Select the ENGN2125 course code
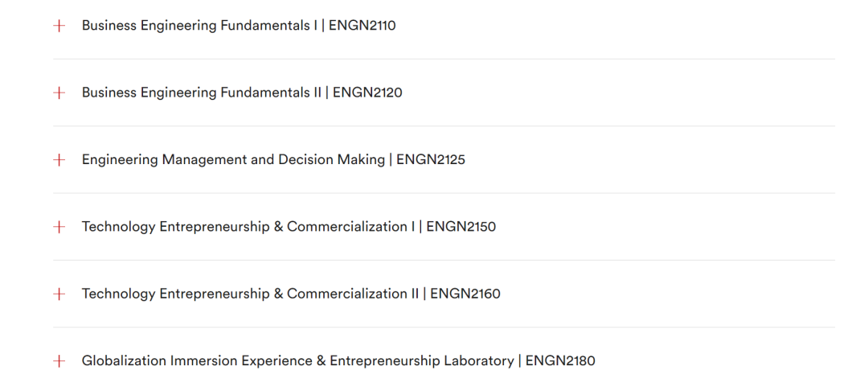Screen dimensions: 868x391 click(431, 159)
